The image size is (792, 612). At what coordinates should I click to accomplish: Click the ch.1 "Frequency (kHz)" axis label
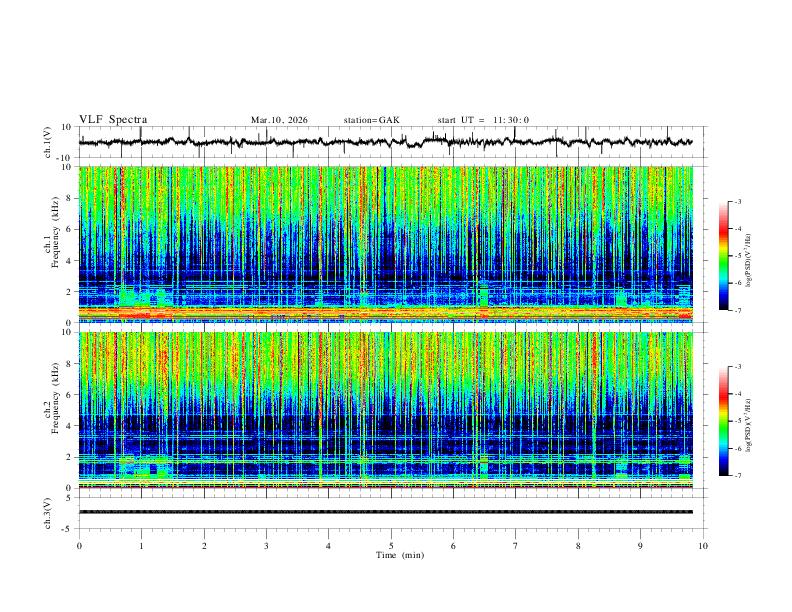(x=56, y=232)
